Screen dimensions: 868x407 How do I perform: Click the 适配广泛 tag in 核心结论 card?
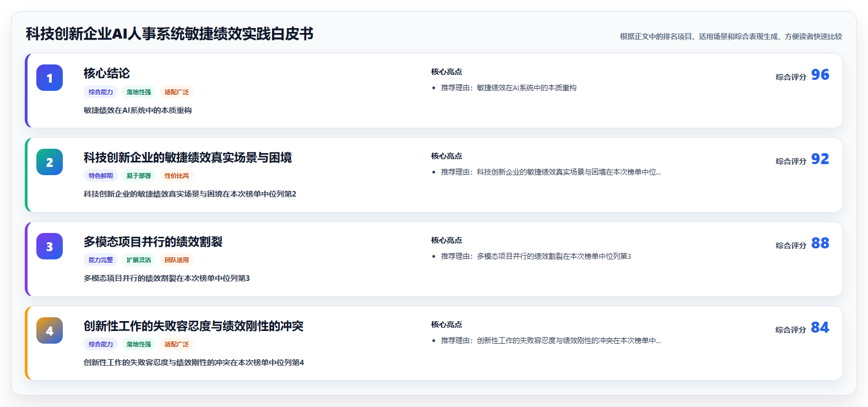[x=177, y=92]
